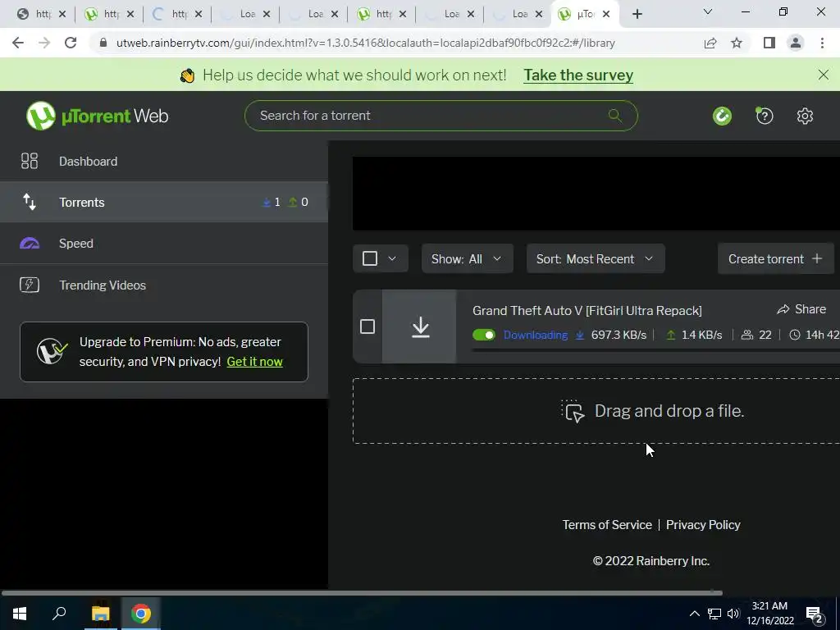Click the volume speaker tray icon
This screenshot has width=840, height=630.
click(x=733, y=614)
